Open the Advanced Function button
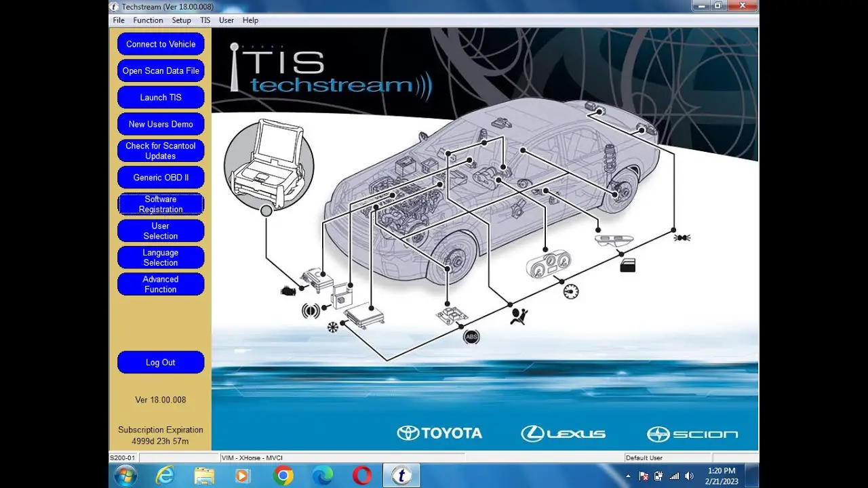This screenshot has width=868, height=488. (x=161, y=284)
